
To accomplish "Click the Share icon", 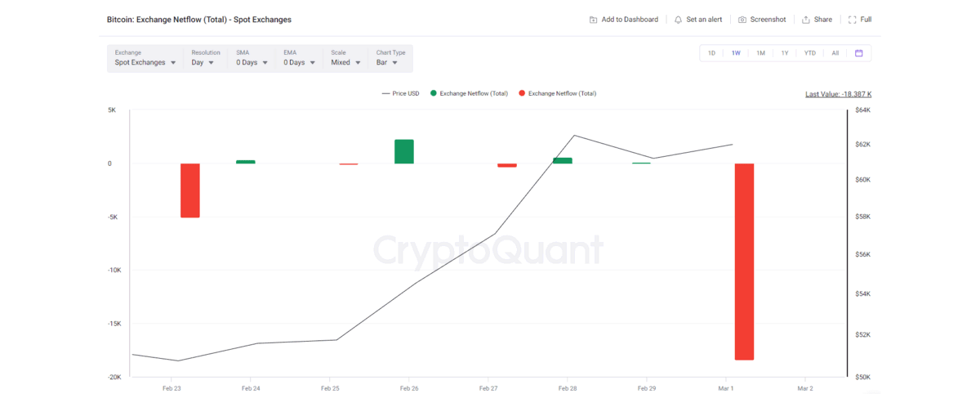I will (806, 20).
